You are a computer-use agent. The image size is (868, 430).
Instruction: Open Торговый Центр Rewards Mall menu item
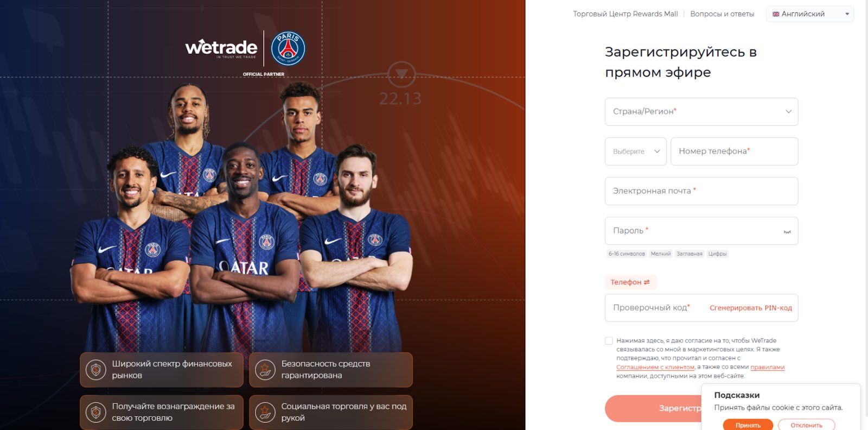click(x=626, y=14)
